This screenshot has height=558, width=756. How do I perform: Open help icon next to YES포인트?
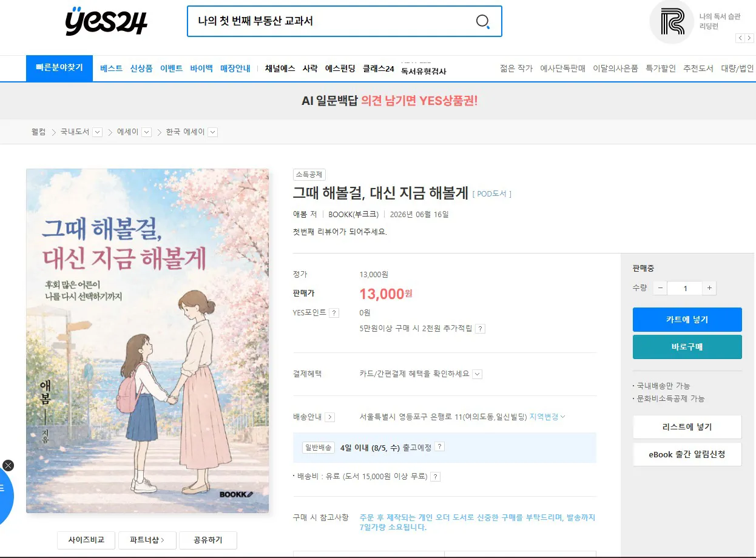click(334, 313)
